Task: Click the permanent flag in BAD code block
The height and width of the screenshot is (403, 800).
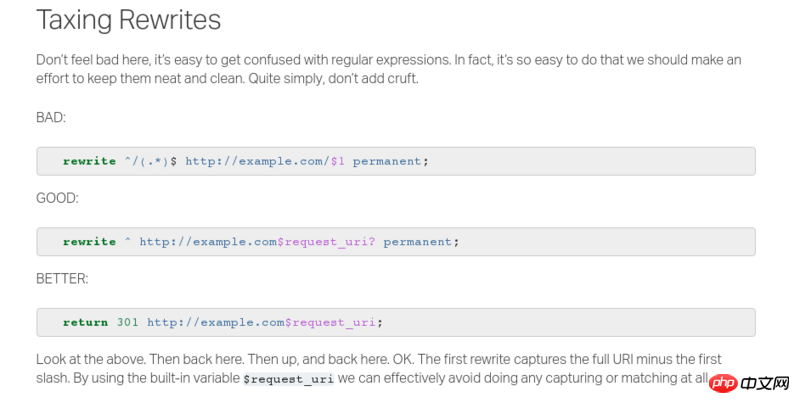Action: click(x=387, y=161)
